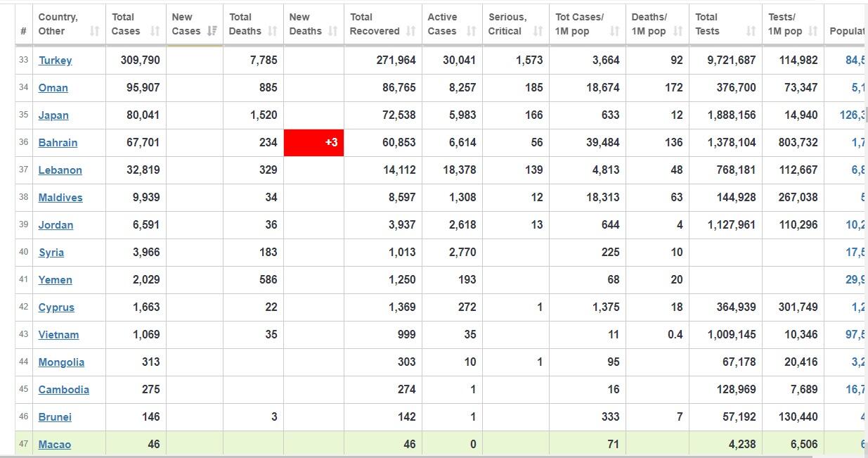
Task: Click the sort icon in New Cases header
Action: pos(212,31)
